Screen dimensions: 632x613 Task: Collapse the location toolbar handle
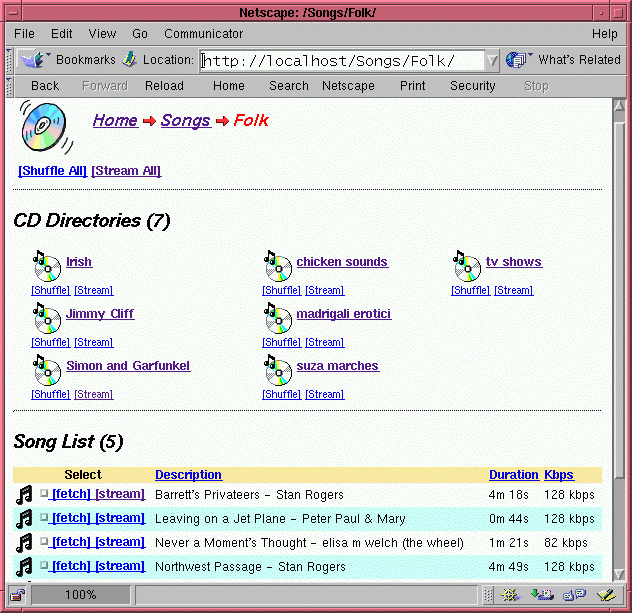10,60
